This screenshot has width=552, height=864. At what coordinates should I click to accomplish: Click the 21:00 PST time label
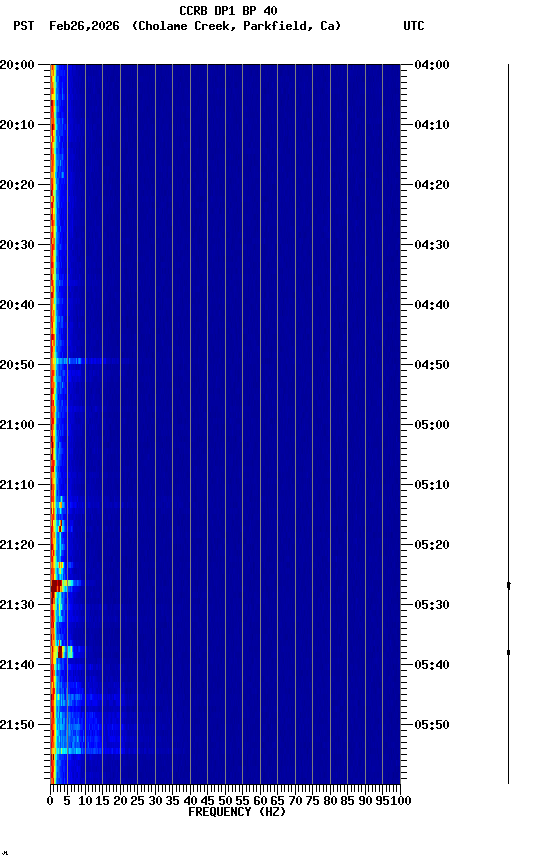pyautogui.click(x=17, y=425)
